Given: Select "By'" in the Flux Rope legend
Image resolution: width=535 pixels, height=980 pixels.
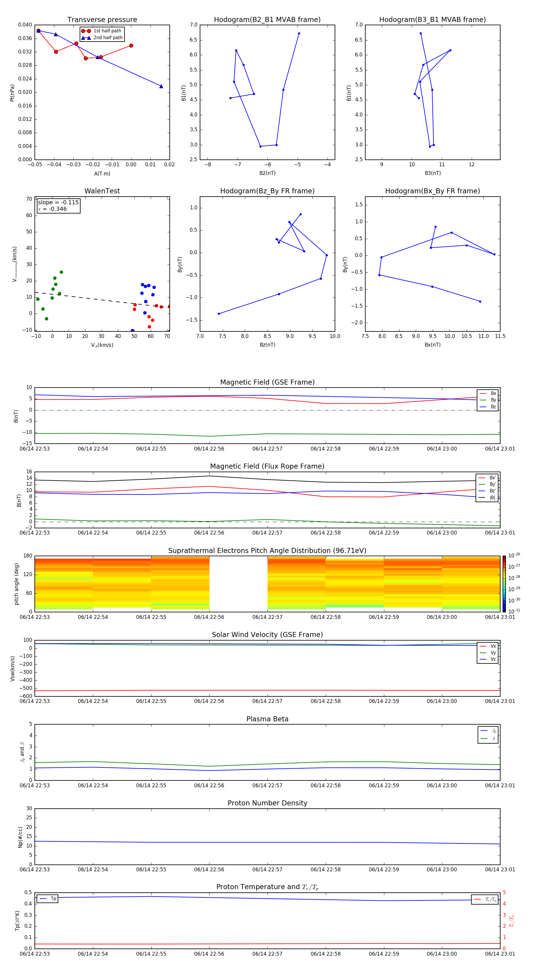Looking at the screenshot, I should pyautogui.click(x=487, y=484).
